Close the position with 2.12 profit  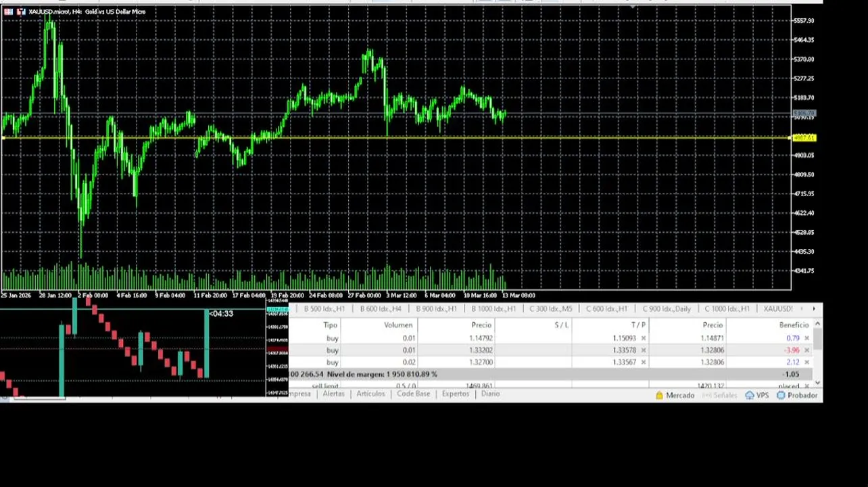pyautogui.click(x=806, y=363)
